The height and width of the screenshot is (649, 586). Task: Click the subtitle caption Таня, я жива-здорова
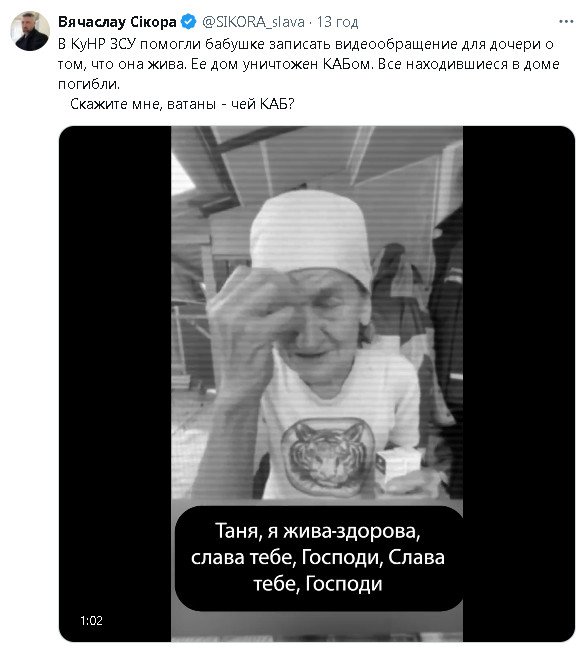[x=317, y=531]
